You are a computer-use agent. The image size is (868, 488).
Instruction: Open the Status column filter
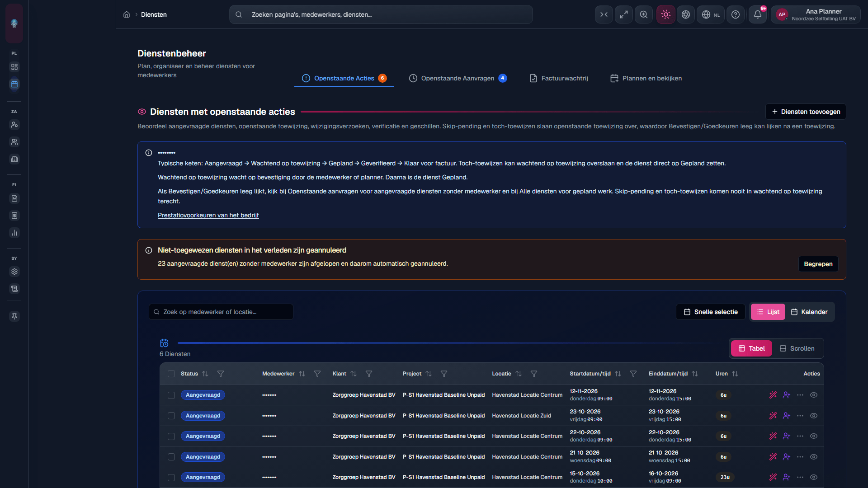[221, 374]
